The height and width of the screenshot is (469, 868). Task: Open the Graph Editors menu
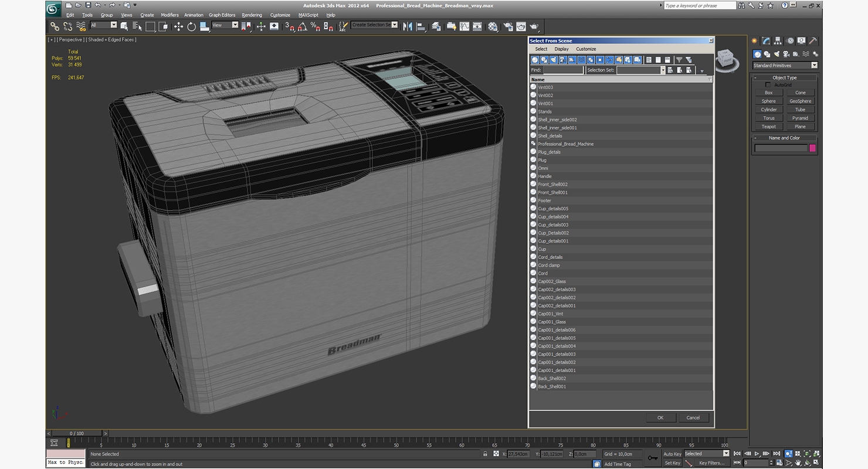(x=222, y=15)
